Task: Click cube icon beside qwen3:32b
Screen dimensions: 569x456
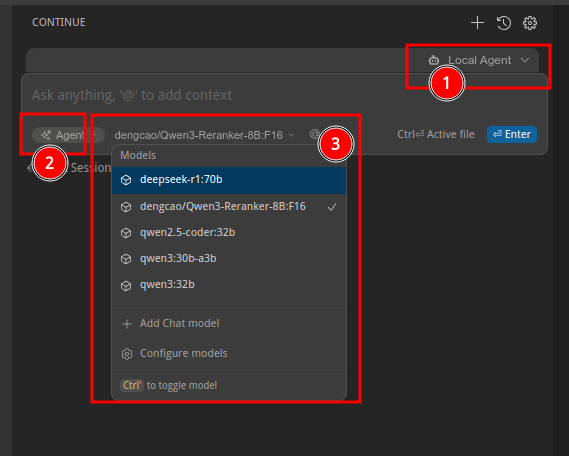Action: [x=126, y=285]
